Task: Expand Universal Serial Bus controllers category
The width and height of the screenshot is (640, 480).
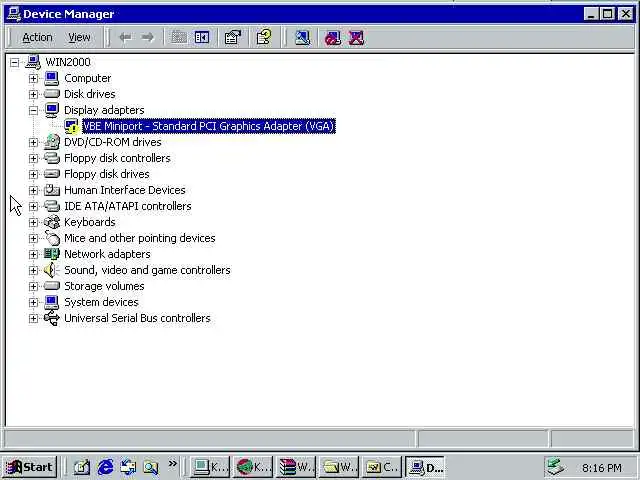Action: click(x=33, y=318)
